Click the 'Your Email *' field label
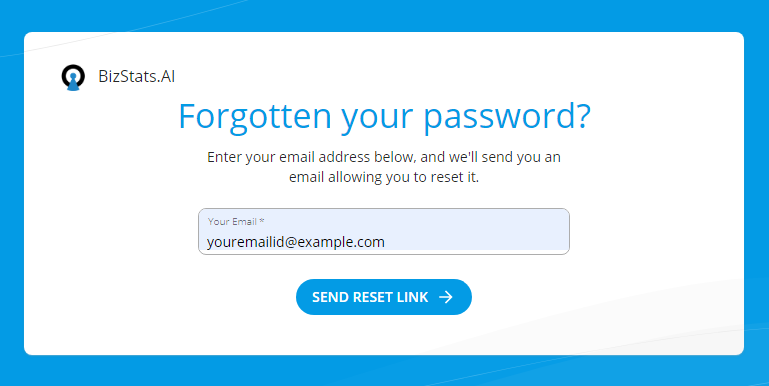 [236, 221]
